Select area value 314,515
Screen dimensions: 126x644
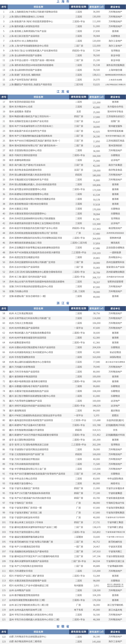[x=96, y=430]
